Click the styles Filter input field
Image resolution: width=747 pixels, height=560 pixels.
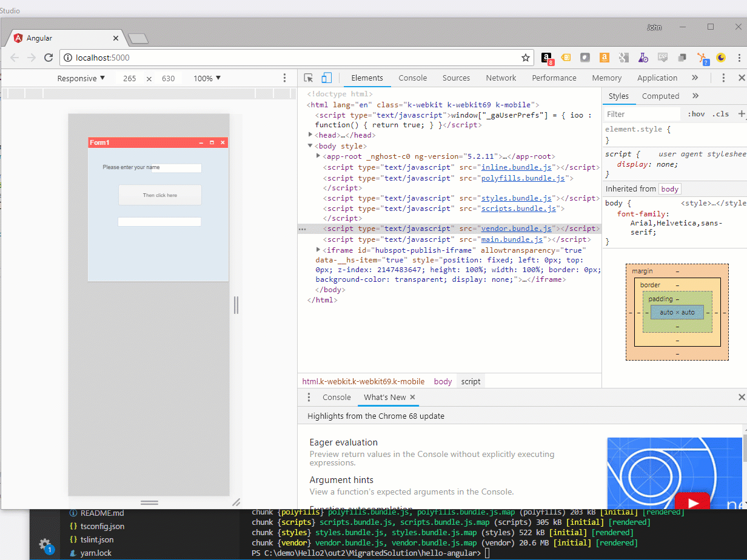pos(642,114)
